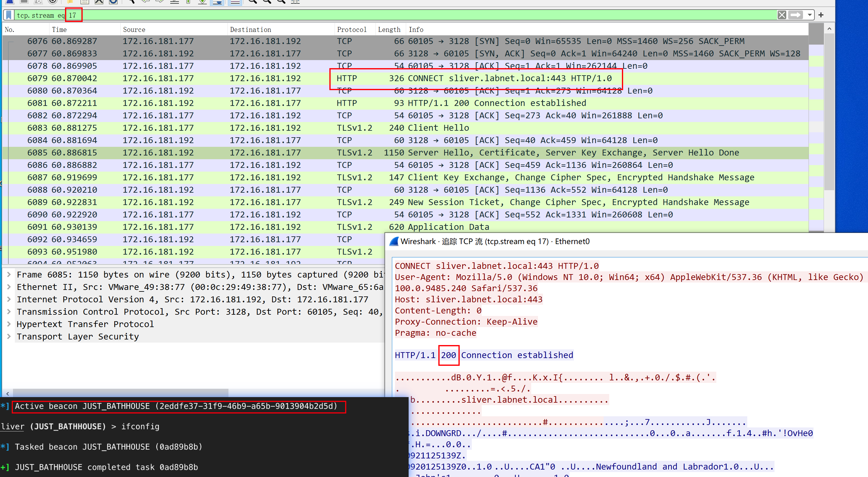The width and height of the screenshot is (868, 477).
Task: Expand the Transmission Control Protocol node
Action: 9,312
